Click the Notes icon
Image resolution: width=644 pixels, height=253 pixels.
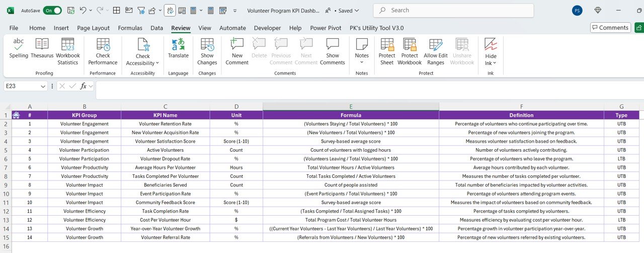coord(362,45)
